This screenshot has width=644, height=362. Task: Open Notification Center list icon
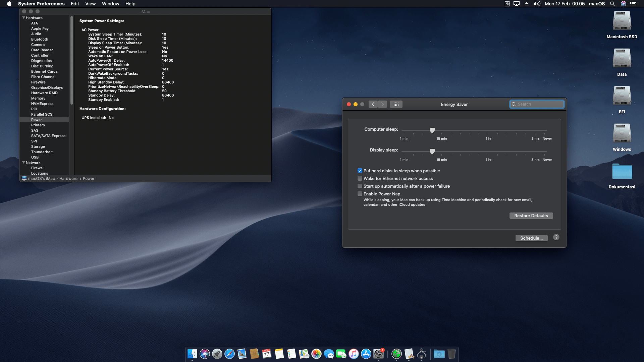pos(633,4)
